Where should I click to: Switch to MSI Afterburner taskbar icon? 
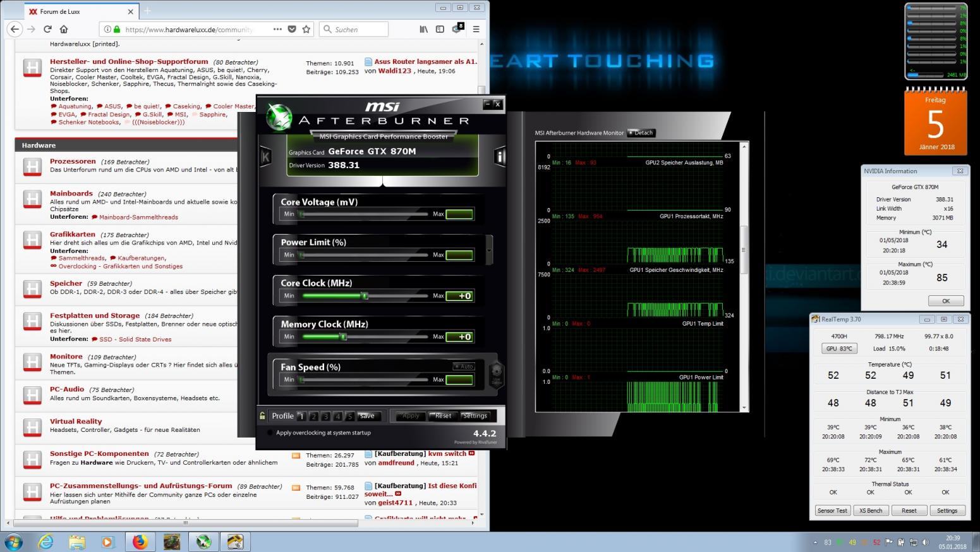click(x=203, y=542)
